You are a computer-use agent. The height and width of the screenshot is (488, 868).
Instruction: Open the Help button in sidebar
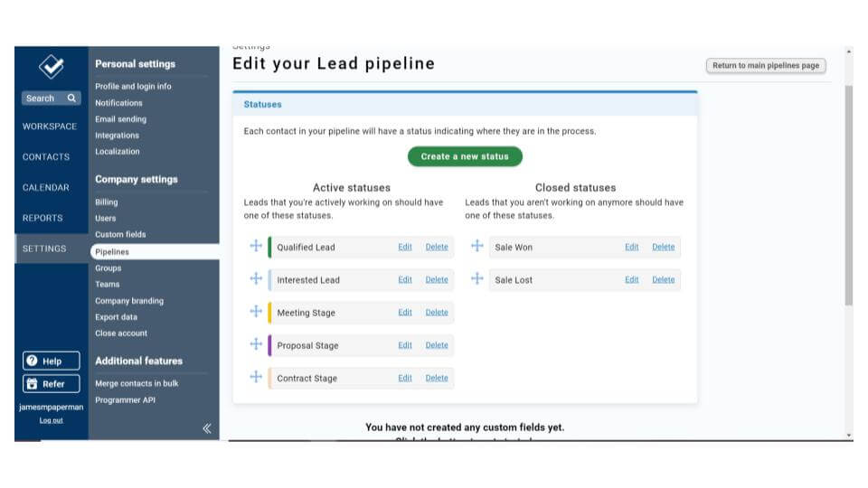pos(52,361)
